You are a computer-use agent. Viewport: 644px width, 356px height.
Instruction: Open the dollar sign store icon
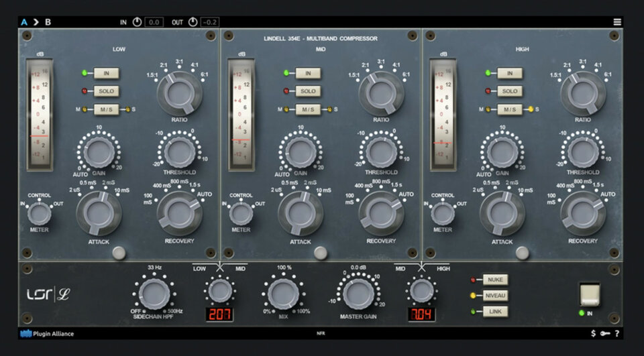tap(593, 333)
